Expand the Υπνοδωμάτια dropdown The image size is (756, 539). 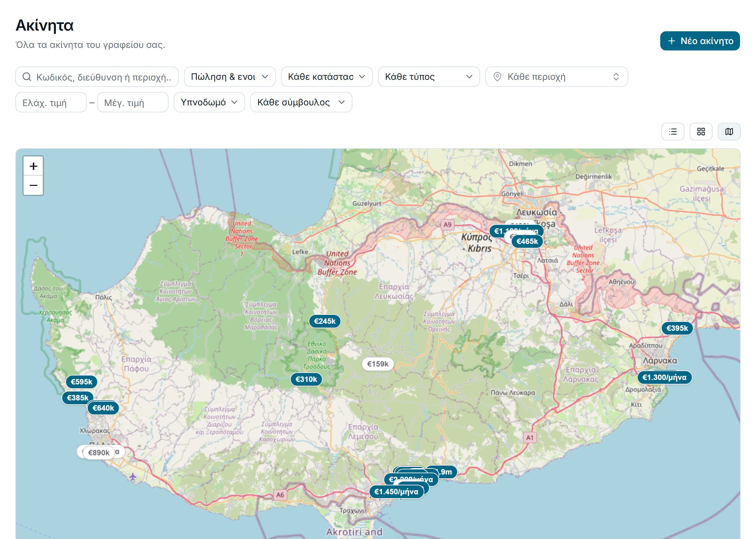209,102
